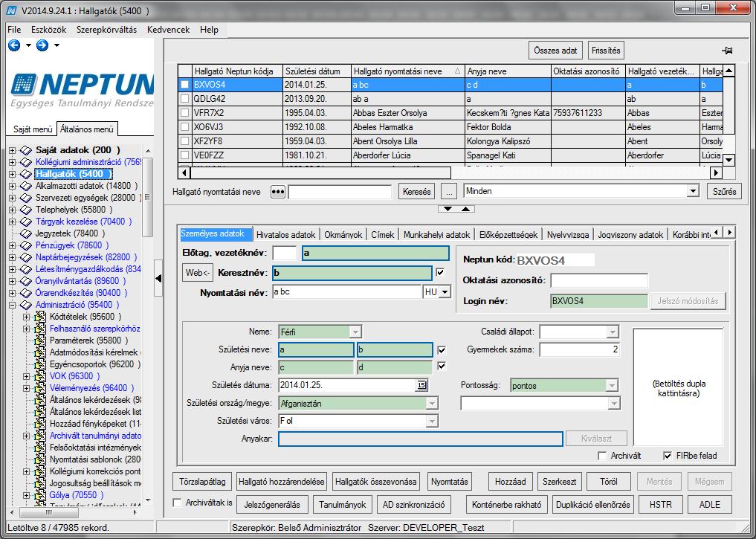Open the Eszközök menu

coord(49,30)
